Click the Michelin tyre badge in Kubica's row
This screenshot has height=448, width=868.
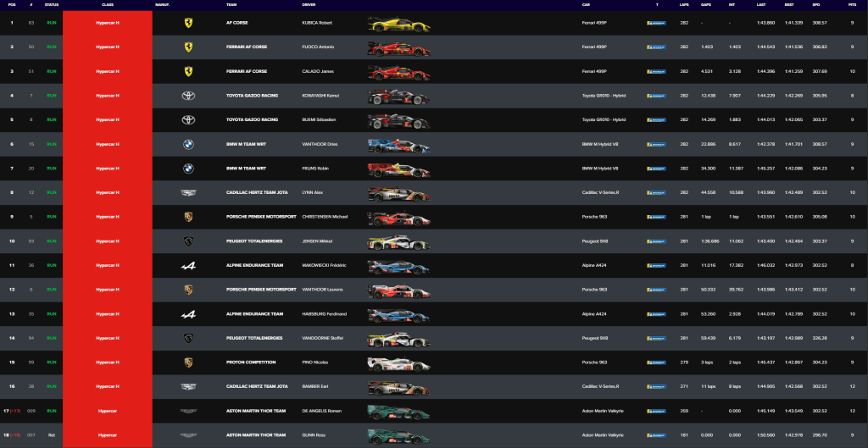tap(657, 23)
